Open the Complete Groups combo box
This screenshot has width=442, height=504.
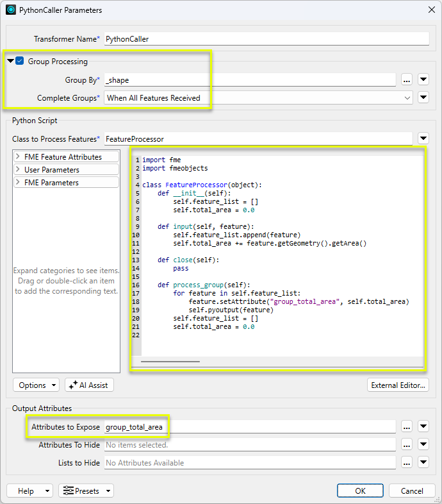point(258,98)
